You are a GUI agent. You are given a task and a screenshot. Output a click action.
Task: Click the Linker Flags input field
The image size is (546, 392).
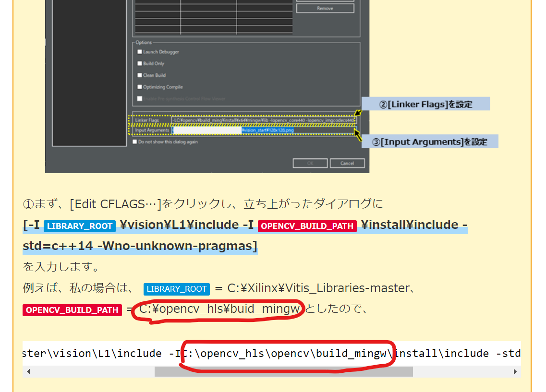click(264, 120)
